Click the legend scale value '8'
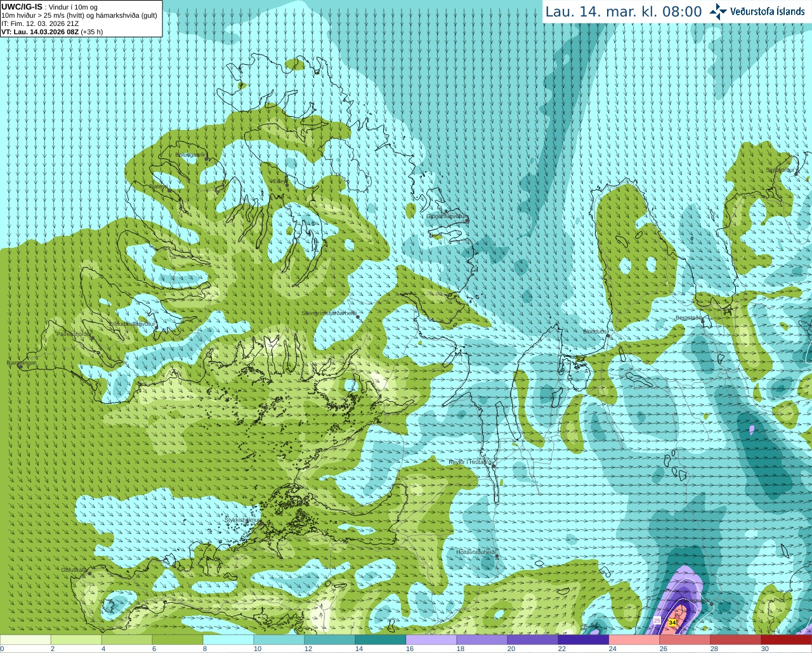Screen dimensions: 812x653 coord(204,649)
